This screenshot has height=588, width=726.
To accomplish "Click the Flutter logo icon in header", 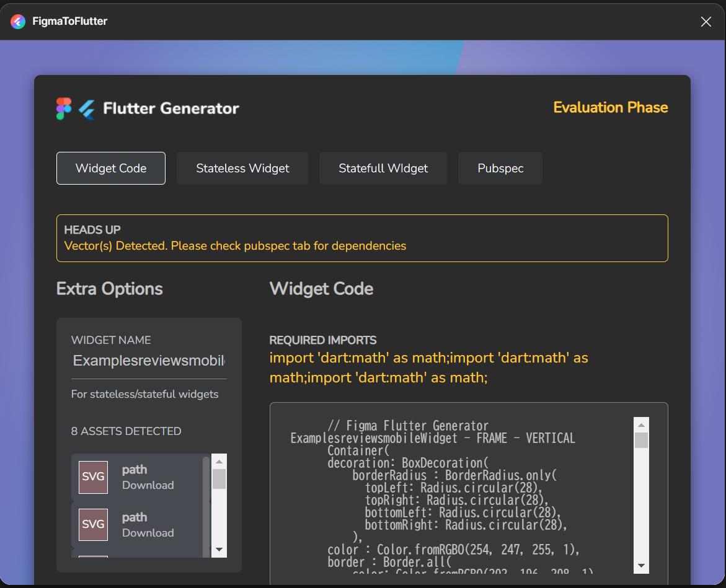I will [87, 110].
